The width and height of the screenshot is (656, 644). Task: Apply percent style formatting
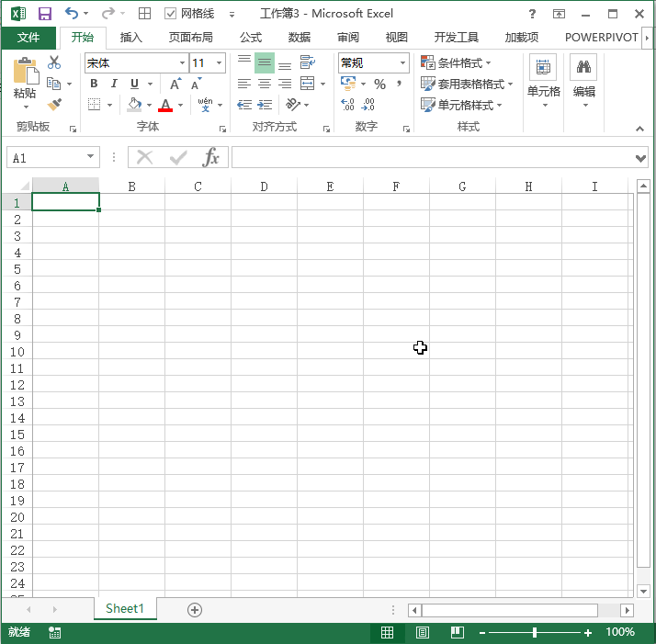[379, 84]
